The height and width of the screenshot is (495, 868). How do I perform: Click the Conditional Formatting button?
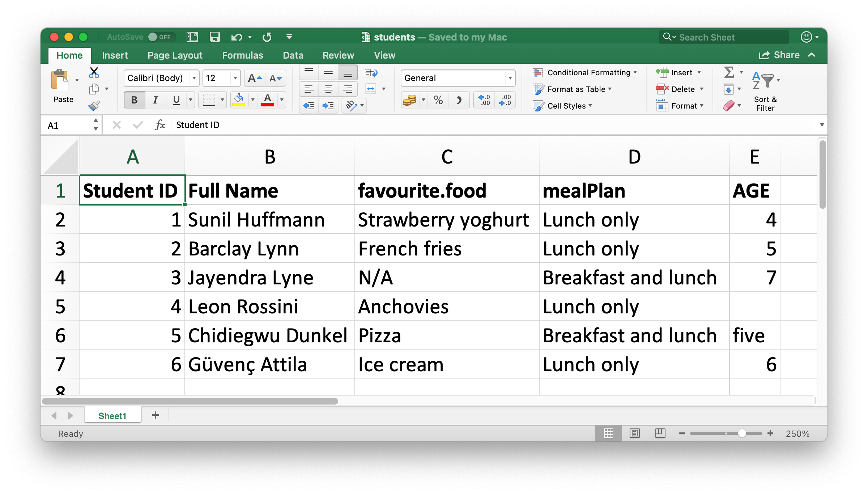tap(587, 72)
